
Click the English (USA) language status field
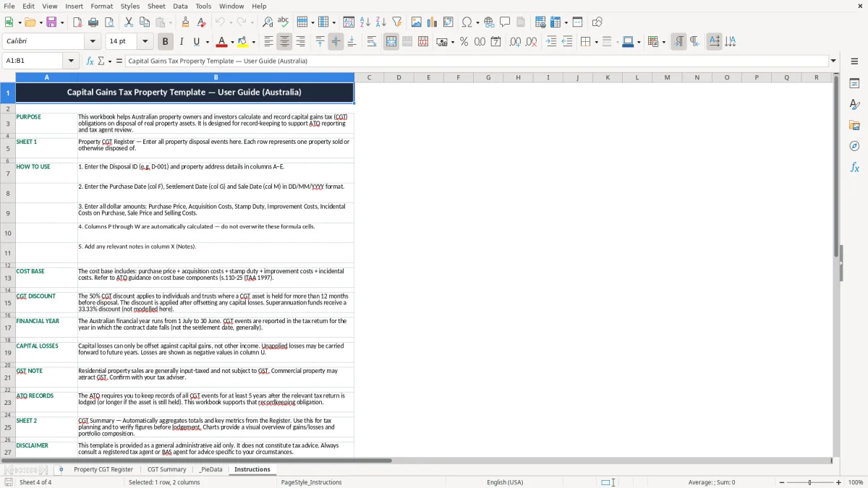pyautogui.click(x=505, y=482)
